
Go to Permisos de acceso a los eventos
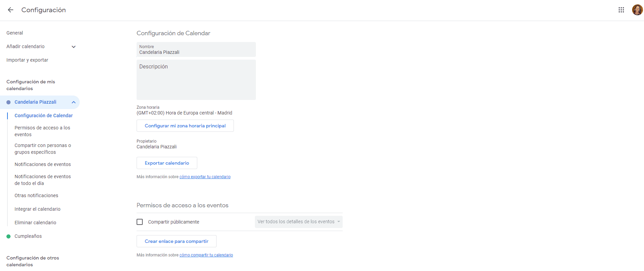click(x=42, y=131)
